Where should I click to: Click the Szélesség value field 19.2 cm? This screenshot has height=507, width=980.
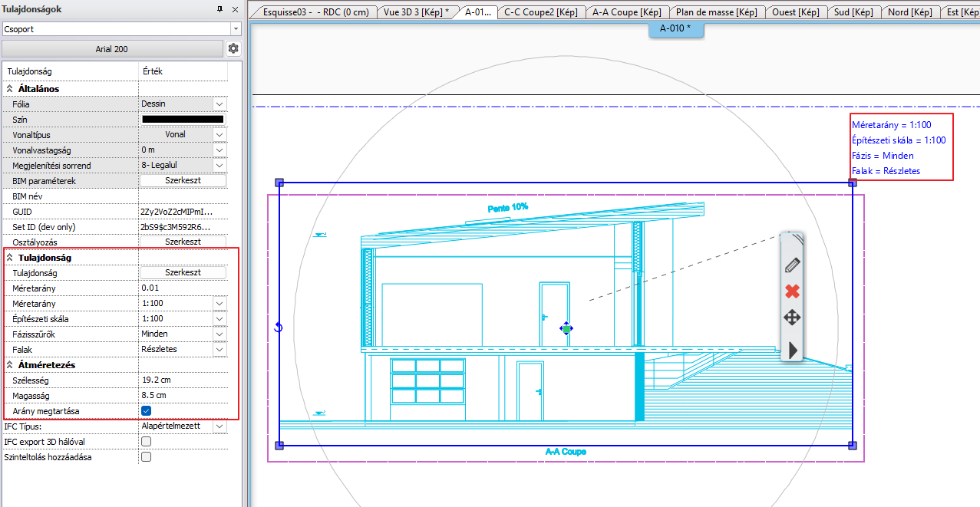pyautogui.click(x=183, y=380)
